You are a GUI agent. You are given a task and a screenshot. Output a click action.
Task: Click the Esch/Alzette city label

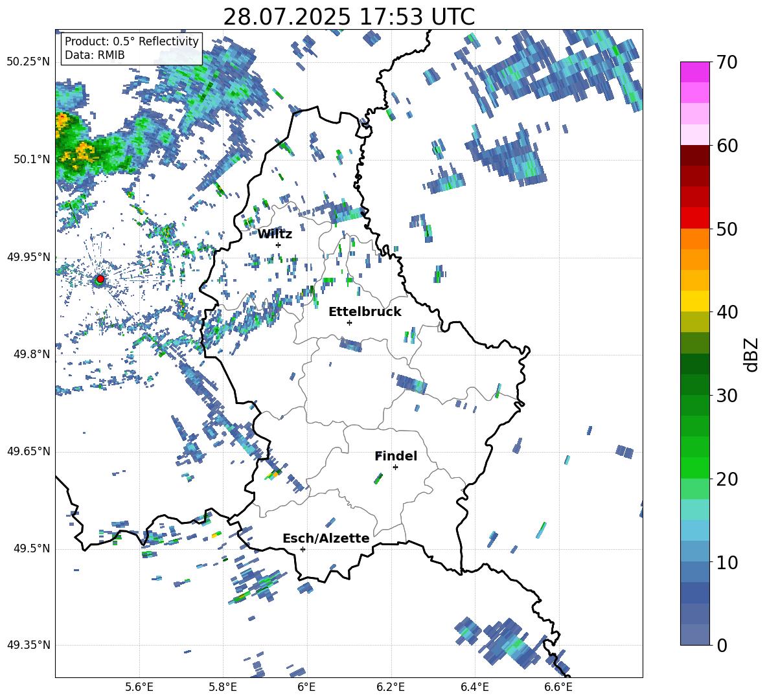pos(326,539)
